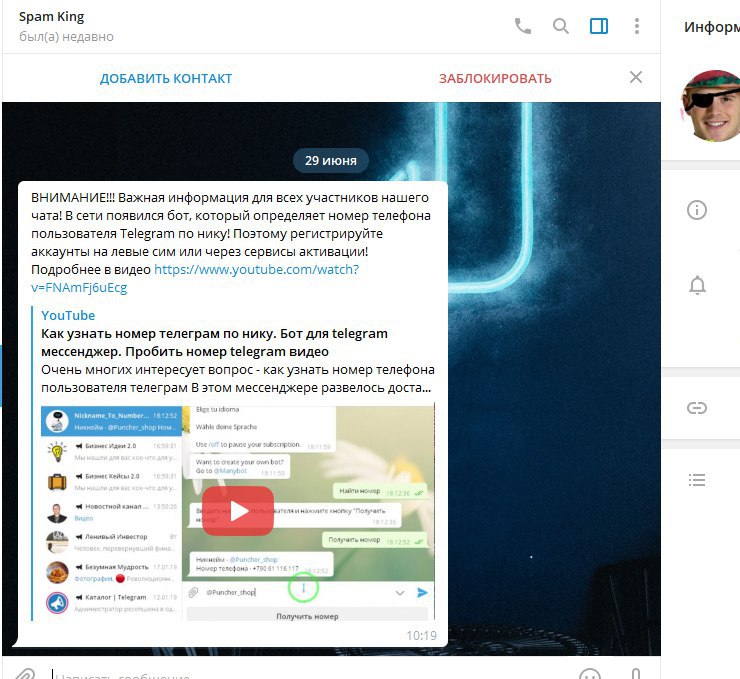740x679 pixels.
Task: Click ЗАБЛОКИРОВАТЬ to block the user
Action: [495, 78]
